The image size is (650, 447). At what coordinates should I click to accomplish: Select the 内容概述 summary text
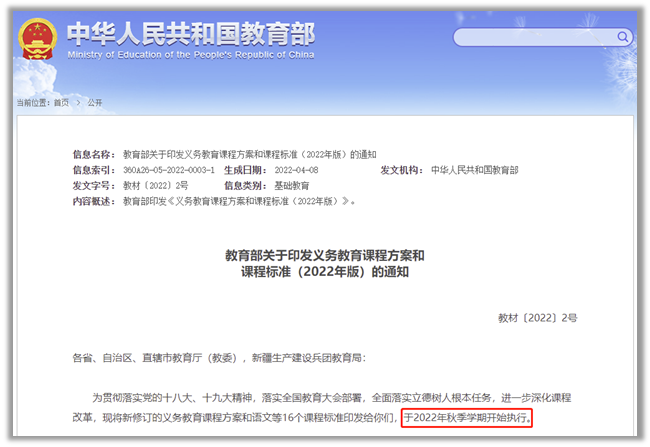coord(239,202)
